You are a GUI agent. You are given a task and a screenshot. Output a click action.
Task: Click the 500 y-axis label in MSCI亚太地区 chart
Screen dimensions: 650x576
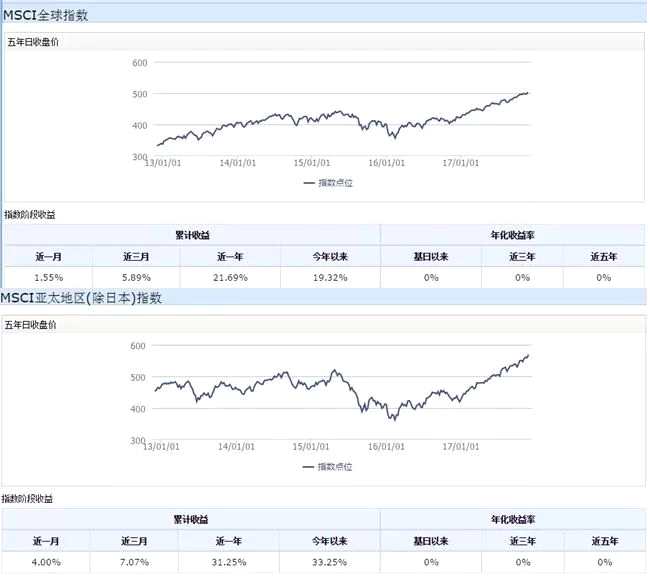tap(138, 378)
